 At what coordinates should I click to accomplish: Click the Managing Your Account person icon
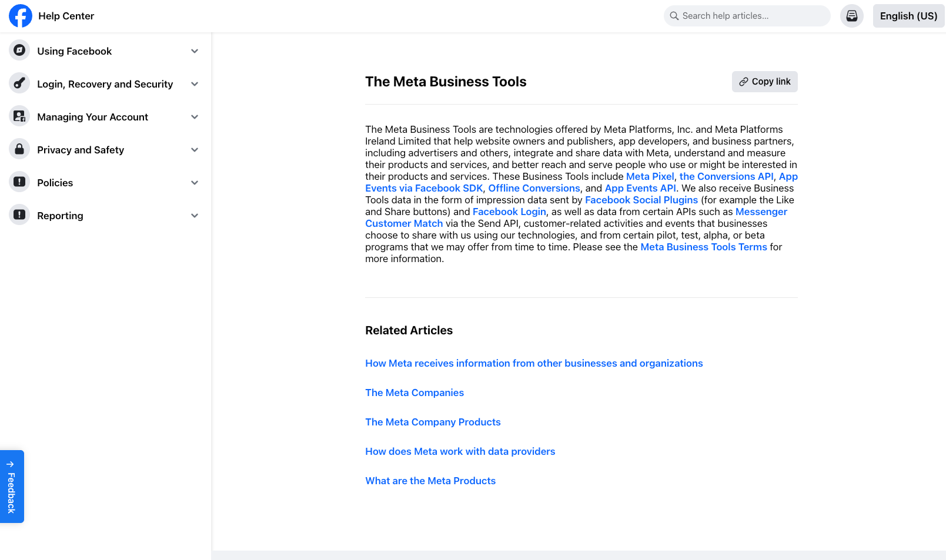point(19,116)
